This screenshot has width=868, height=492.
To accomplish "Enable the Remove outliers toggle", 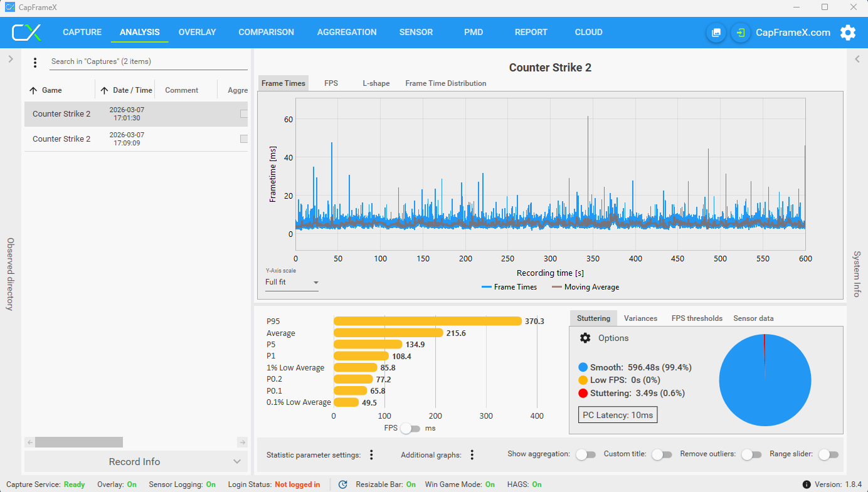I will coord(751,454).
